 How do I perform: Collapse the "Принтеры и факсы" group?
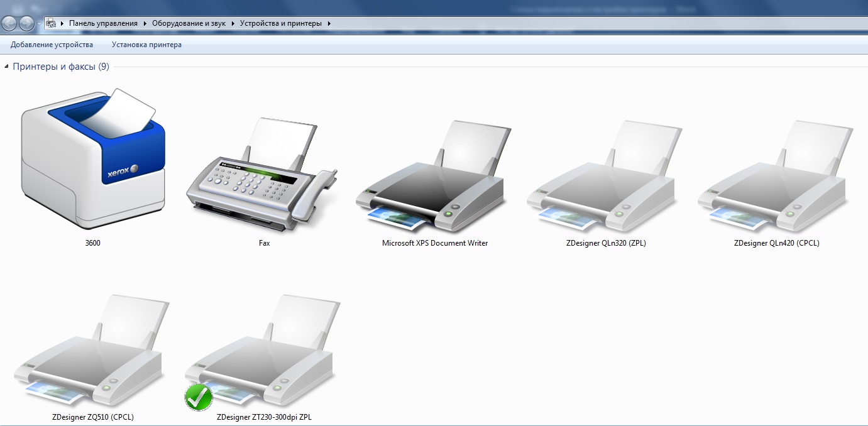6,67
